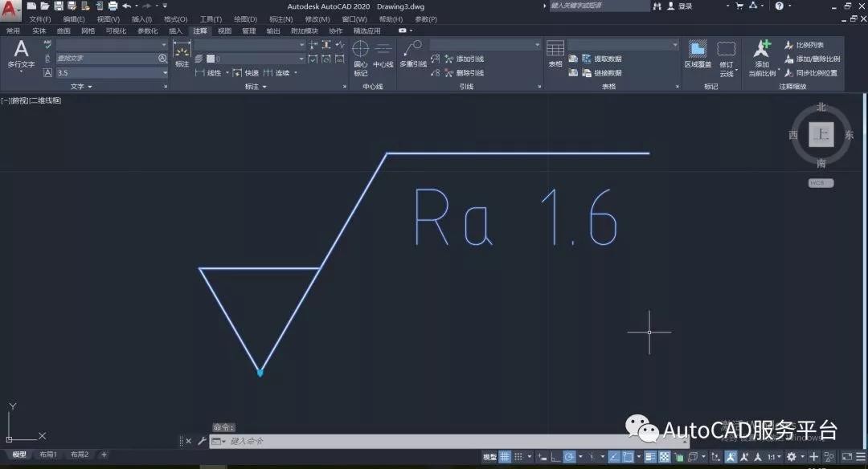Click the 同步比例位置 button
868x469 pixels.
(811, 72)
